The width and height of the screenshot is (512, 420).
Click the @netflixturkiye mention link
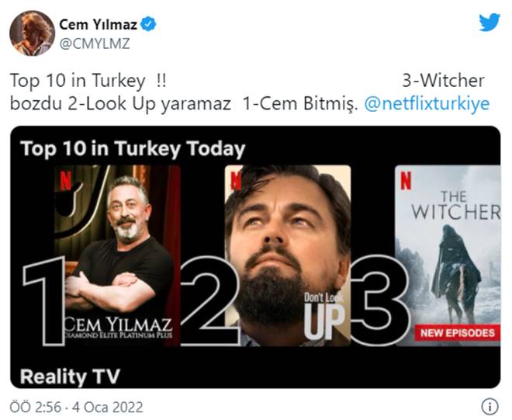427,104
